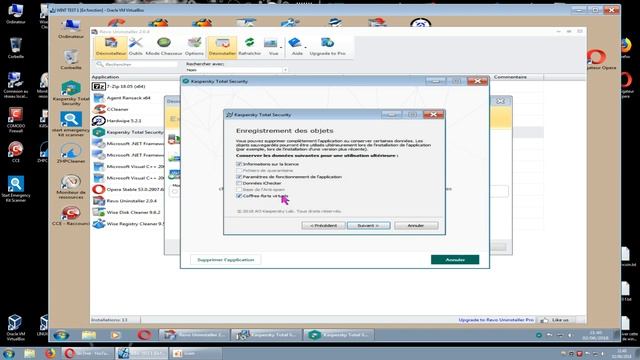The height and width of the screenshot is (360, 640).
Task: Check the Données iChecker checkbox
Action: click(x=239, y=183)
